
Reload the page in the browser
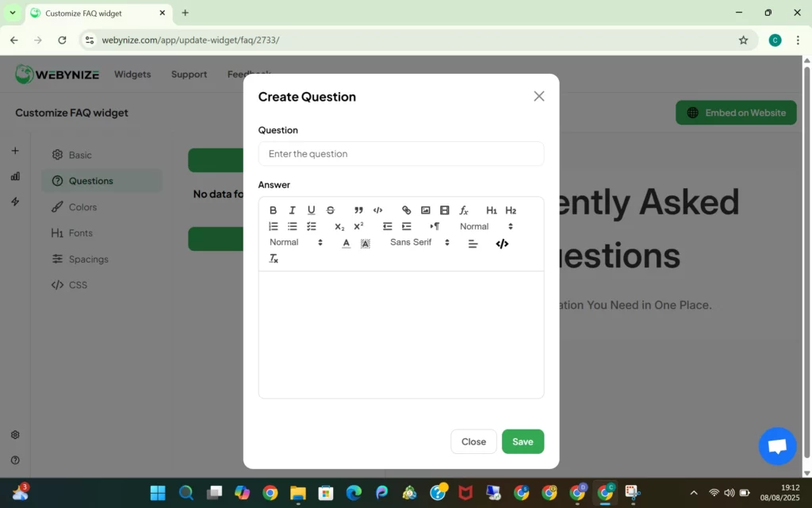[x=62, y=40]
